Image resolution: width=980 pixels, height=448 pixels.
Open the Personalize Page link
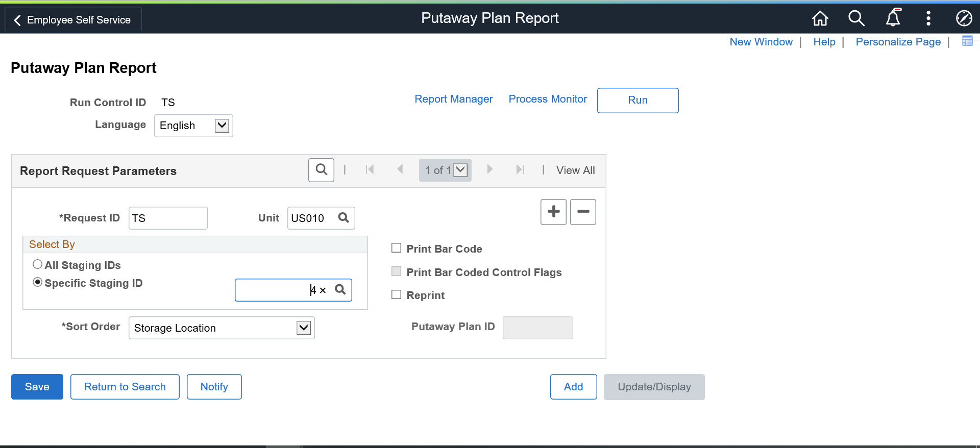pos(898,42)
